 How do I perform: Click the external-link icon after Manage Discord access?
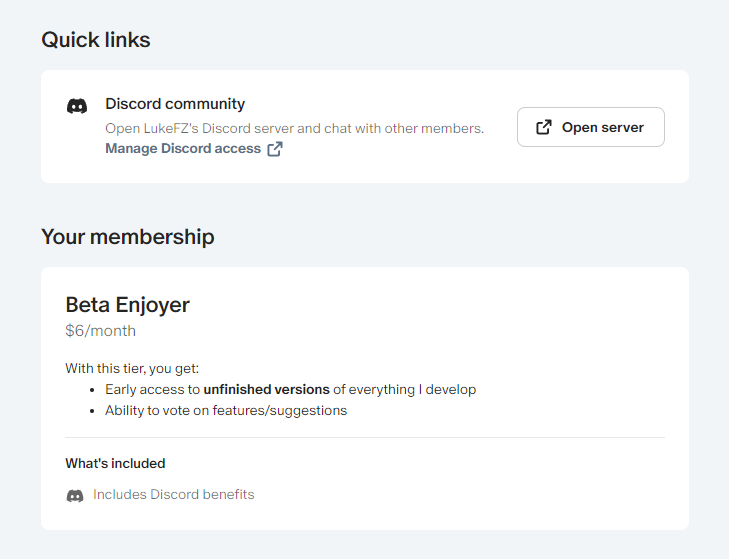[275, 149]
